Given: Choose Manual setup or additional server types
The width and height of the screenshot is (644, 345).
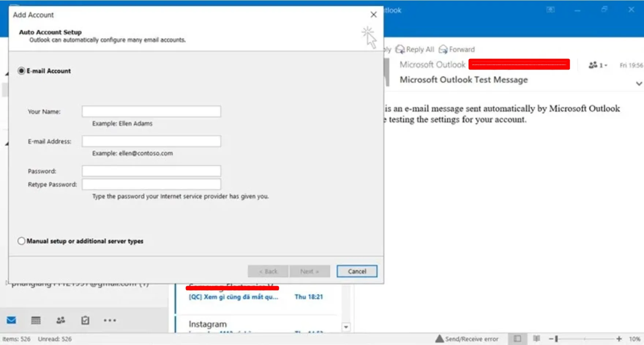Looking at the screenshot, I should [21, 241].
